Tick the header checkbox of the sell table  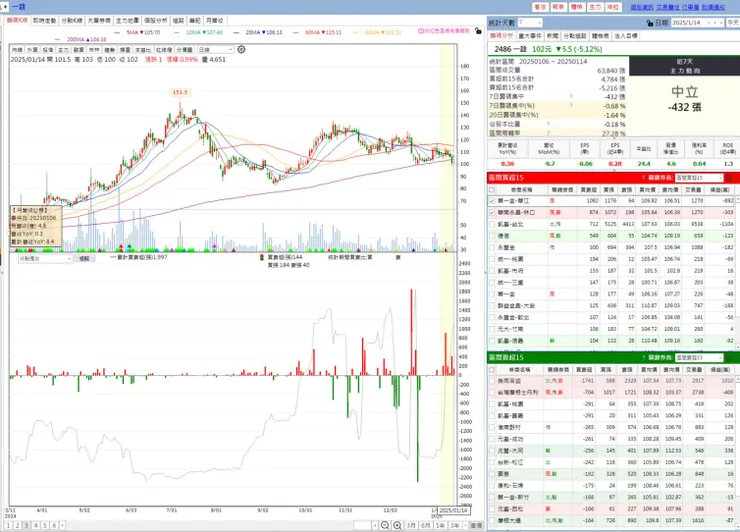492,370
